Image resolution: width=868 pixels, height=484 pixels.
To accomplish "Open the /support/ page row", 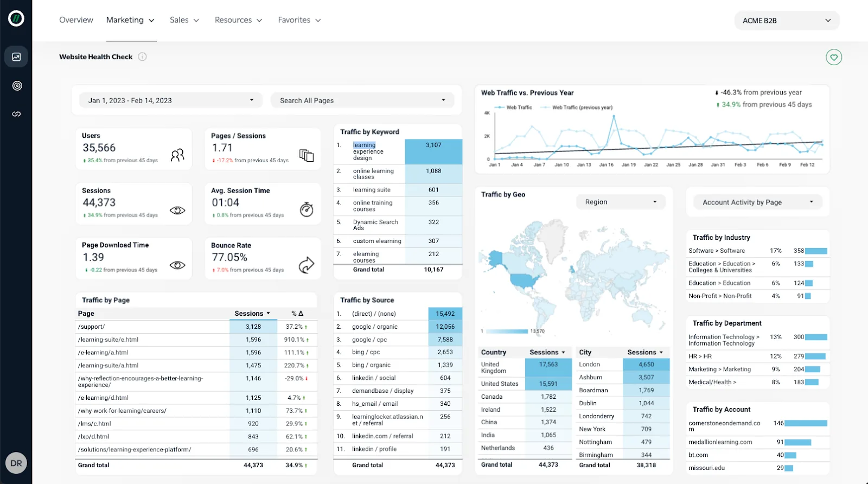I will pos(92,327).
